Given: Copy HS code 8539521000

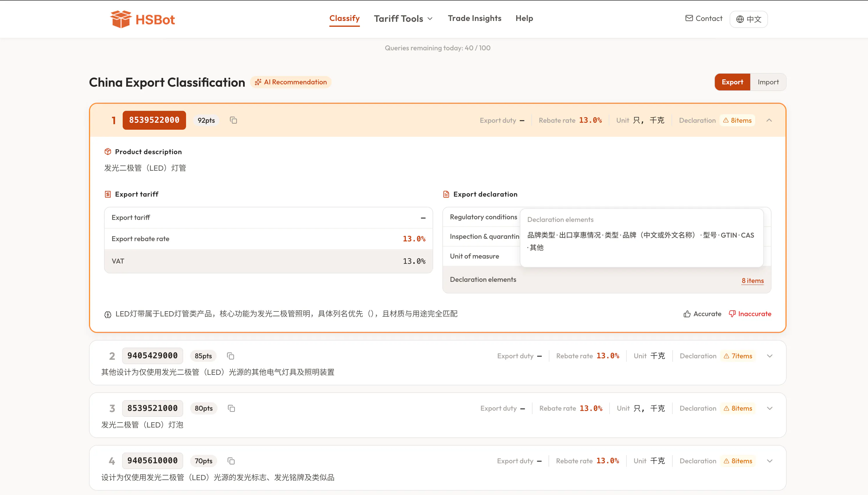Looking at the screenshot, I should pos(231,408).
